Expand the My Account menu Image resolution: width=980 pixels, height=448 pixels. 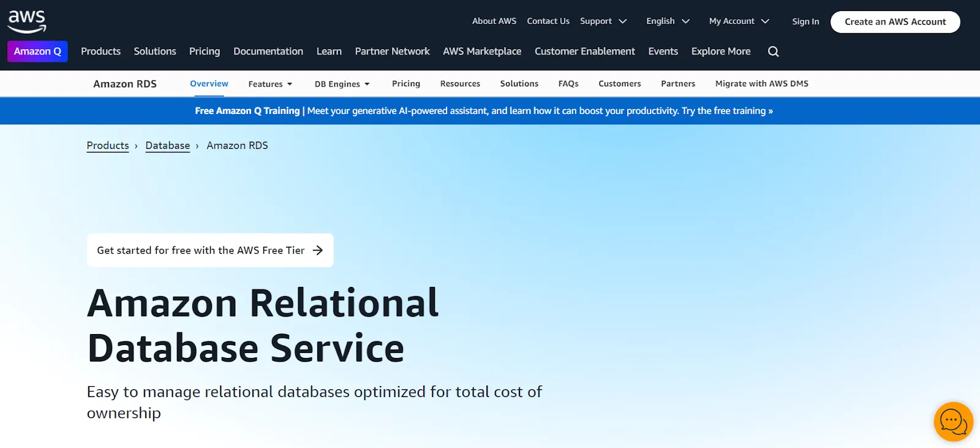click(x=739, y=21)
